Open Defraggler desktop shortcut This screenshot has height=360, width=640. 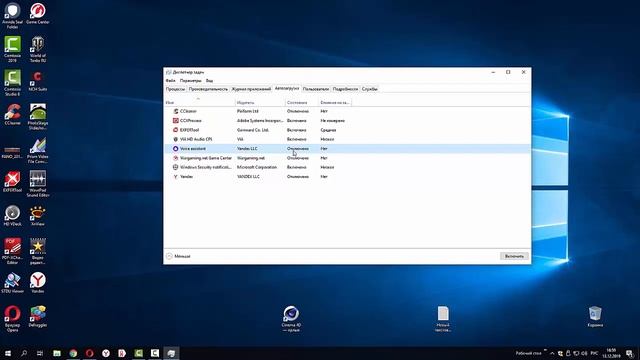click(x=38, y=317)
